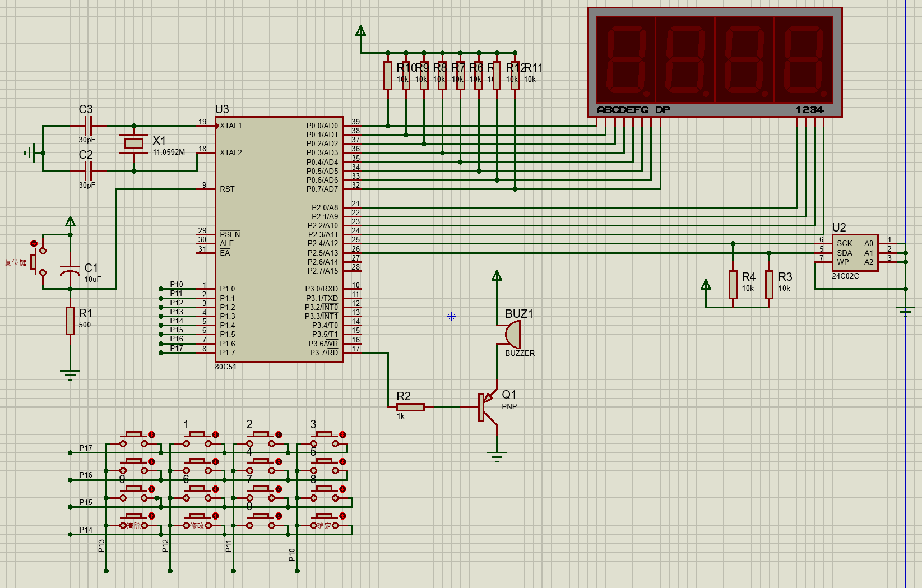The width and height of the screenshot is (922, 588).
Task: Pick the C1 10uF electrolytic capacitor
Action: coord(70,271)
